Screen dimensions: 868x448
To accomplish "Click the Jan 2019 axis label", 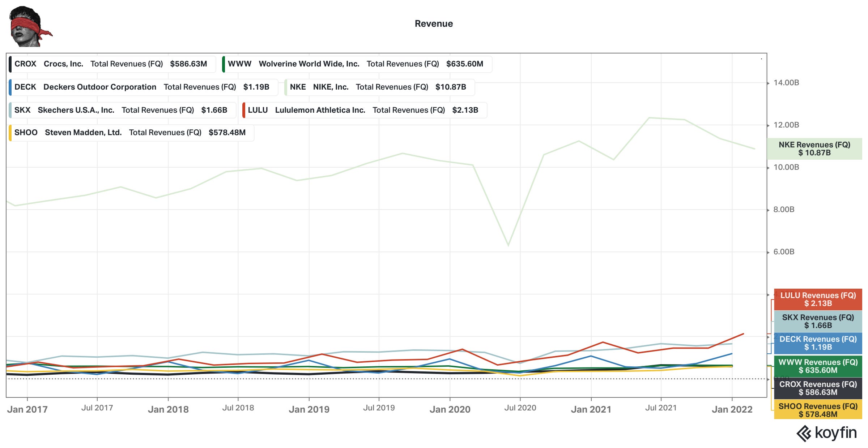I will [x=309, y=409].
